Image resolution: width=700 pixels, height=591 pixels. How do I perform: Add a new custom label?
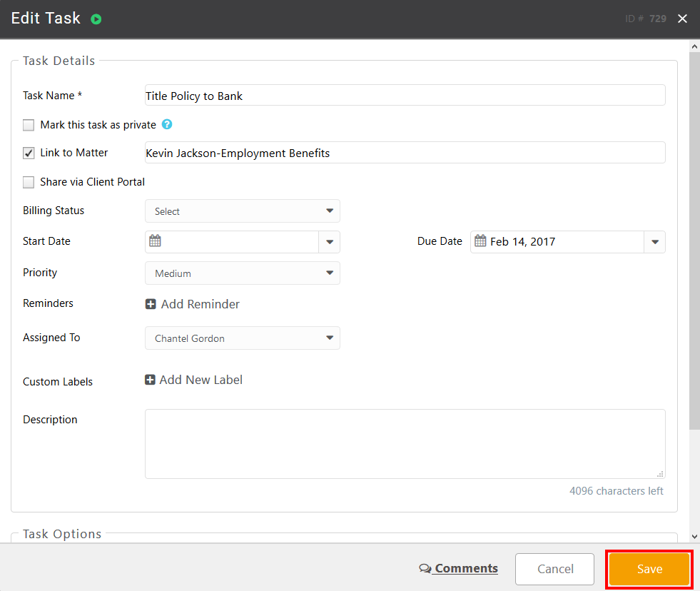pos(150,380)
